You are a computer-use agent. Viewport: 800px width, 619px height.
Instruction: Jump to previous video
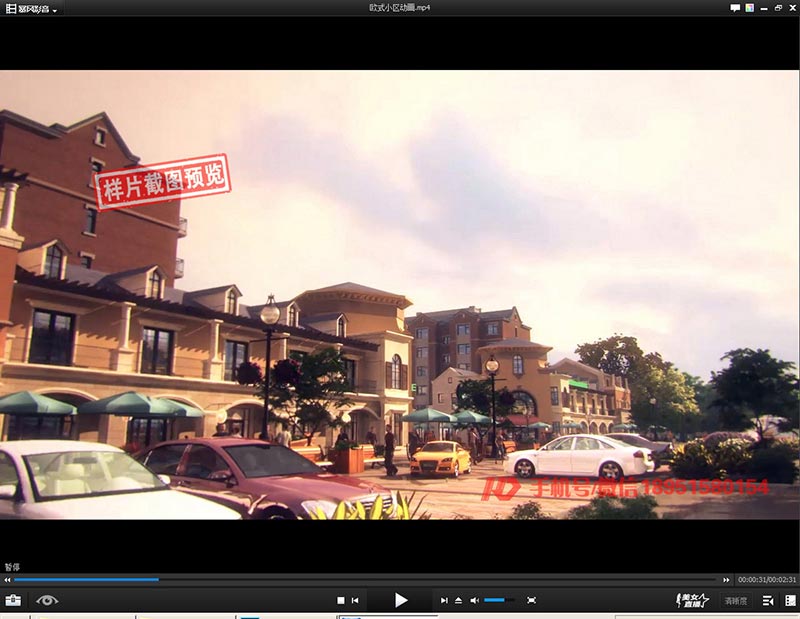click(x=355, y=600)
